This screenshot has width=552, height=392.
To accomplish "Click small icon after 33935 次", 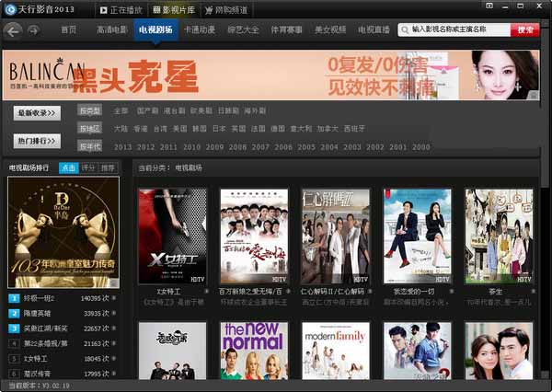I will point(114,313).
